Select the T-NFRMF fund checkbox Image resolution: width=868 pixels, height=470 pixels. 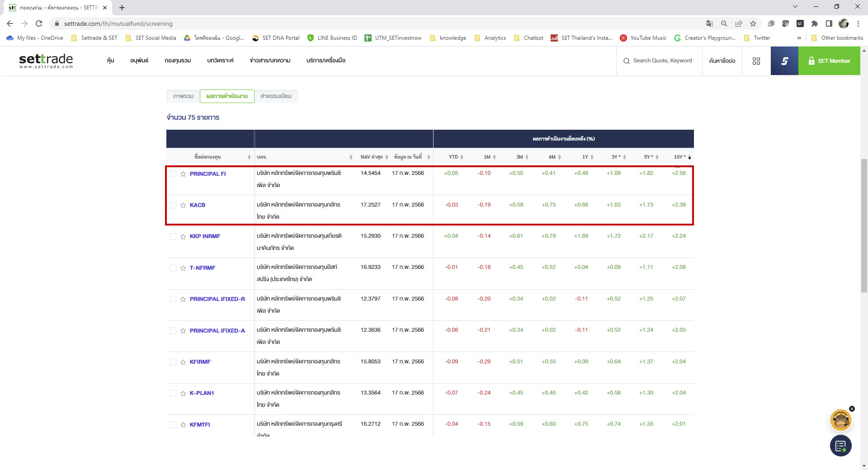tap(173, 268)
